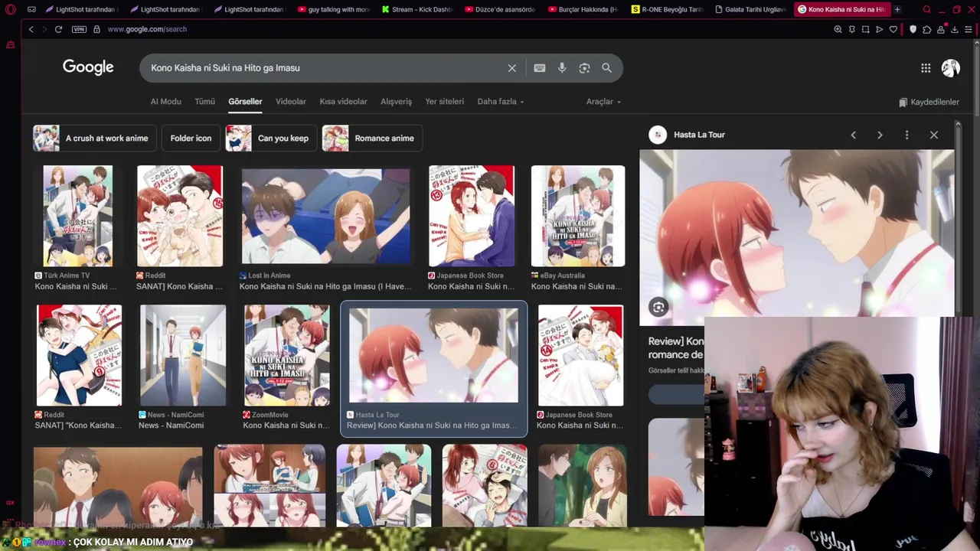
Task: Switch to the 'guy talking with mon' browser tab
Action: click(334, 9)
